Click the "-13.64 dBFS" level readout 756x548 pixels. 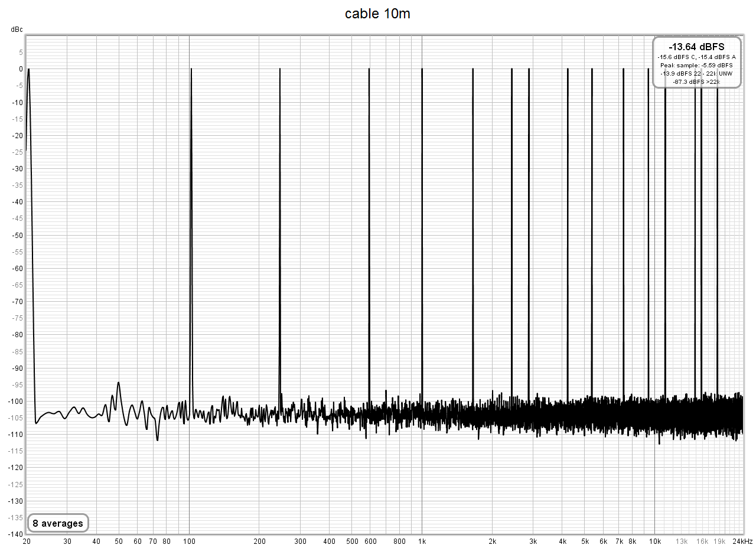696,47
